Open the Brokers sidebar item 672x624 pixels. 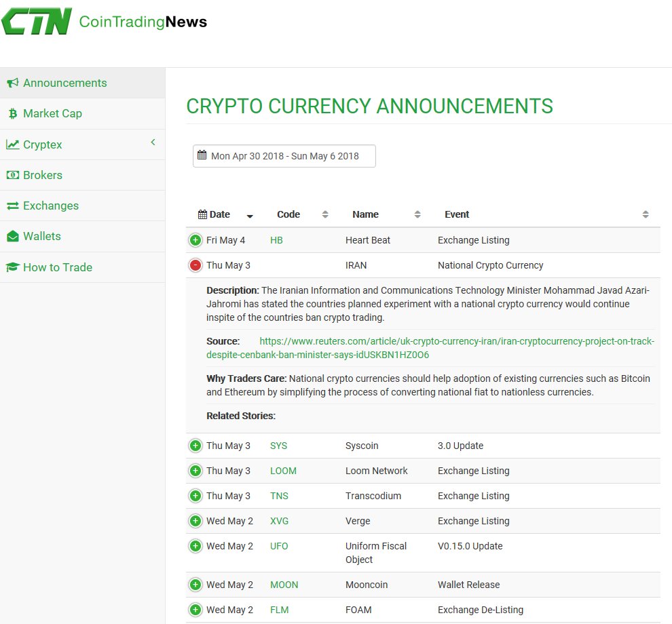tap(82, 175)
